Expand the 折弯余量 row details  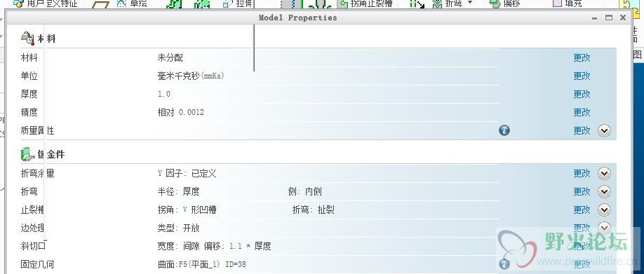point(604,174)
